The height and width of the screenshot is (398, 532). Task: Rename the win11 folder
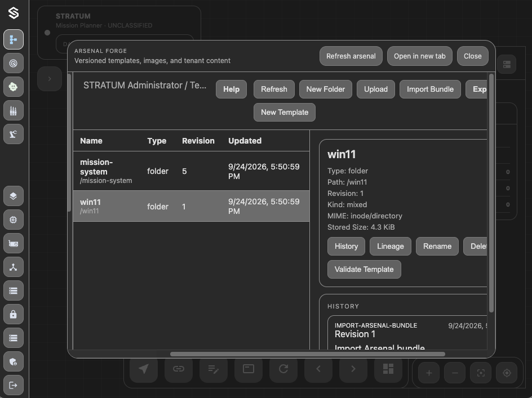pos(437,246)
